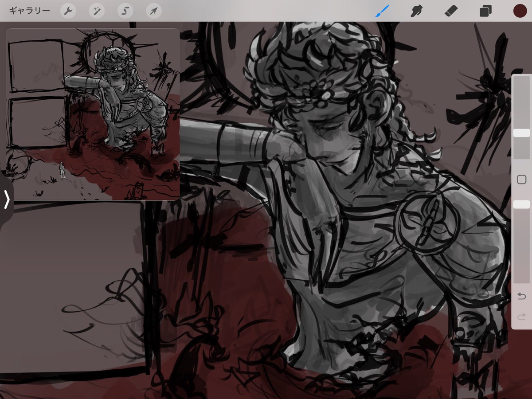
Task: Open the Adjustments magic wand menu
Action: [x=97, y=11]
